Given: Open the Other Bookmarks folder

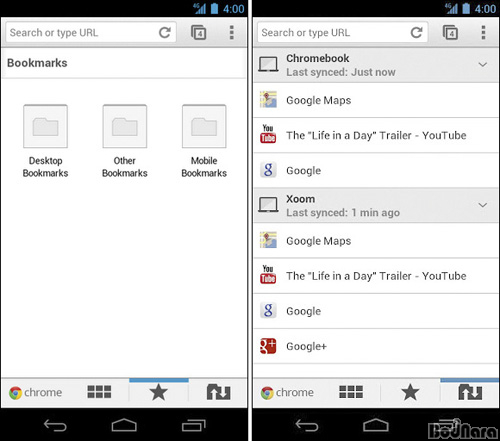Looking at the screenshot, I should click(125, 141).
